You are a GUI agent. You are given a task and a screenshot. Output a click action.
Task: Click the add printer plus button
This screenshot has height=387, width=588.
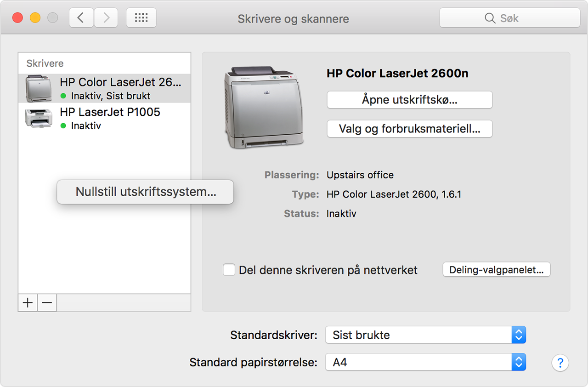(x=28, y=303)
